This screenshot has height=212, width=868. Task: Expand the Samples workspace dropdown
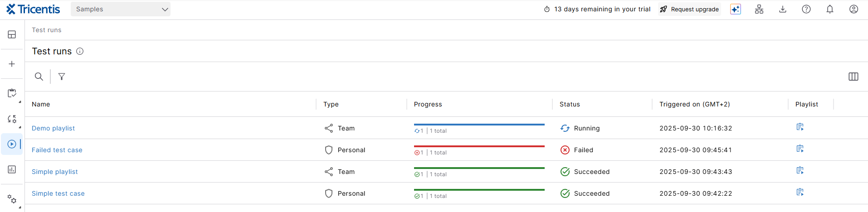click(121, 9)
